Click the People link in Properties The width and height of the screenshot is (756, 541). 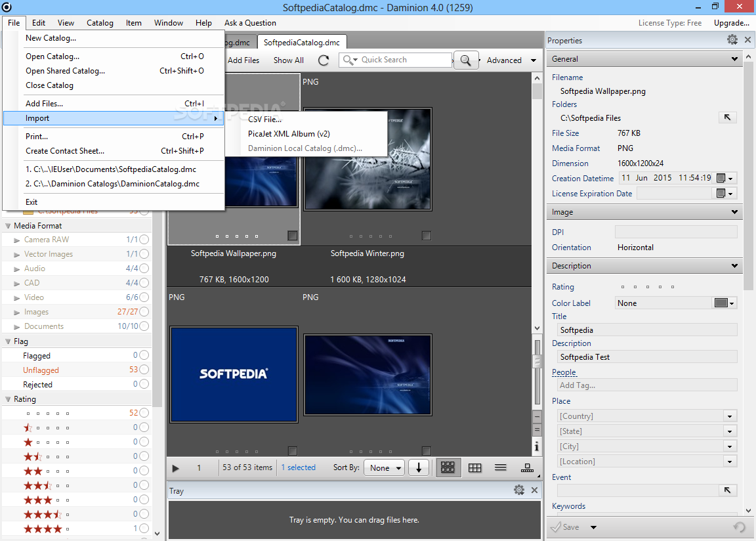(564, 372)
